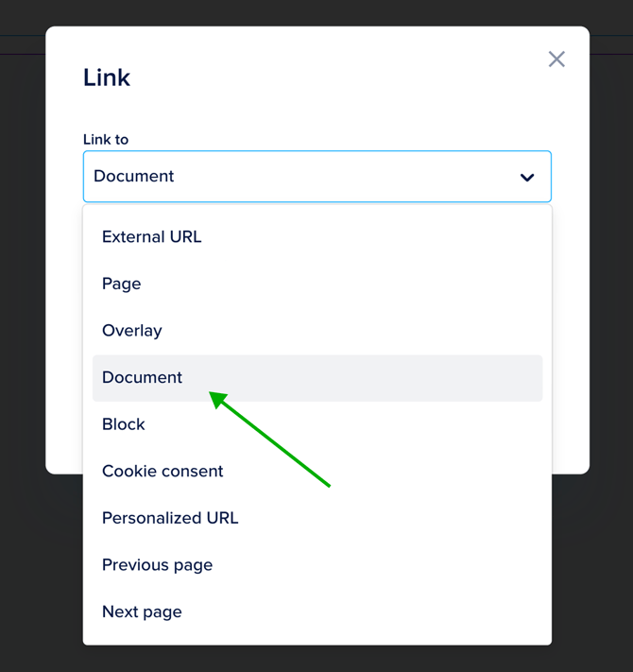This screenshot has width=633, height=672.
Task: Click empty list padding below Next page
Action: click(x=316, y=639)
